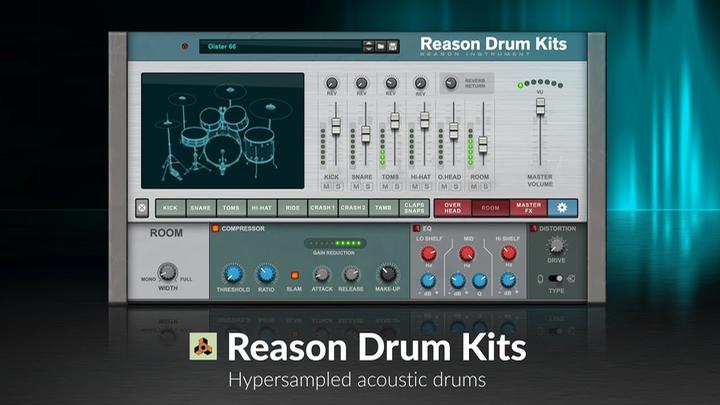This screenshot has width=720, height=405.
Task: Adjust the Kick channel REV knob
Action: 332,83
